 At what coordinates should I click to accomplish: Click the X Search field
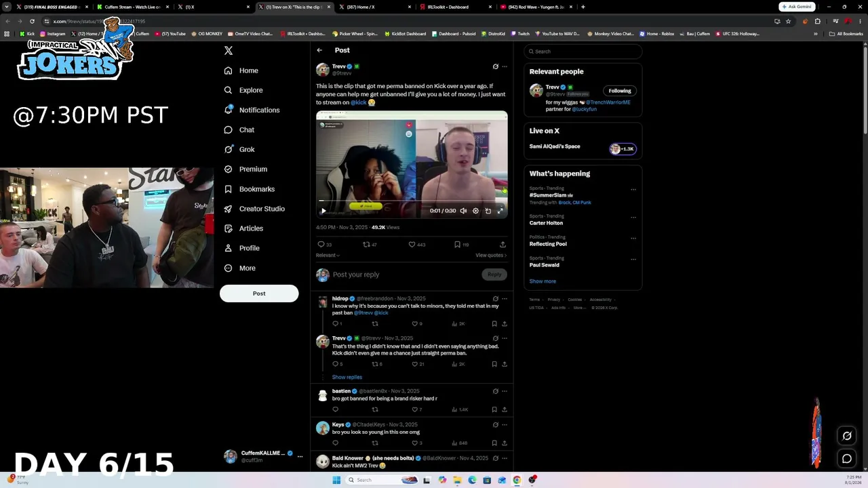pos(583,52)
